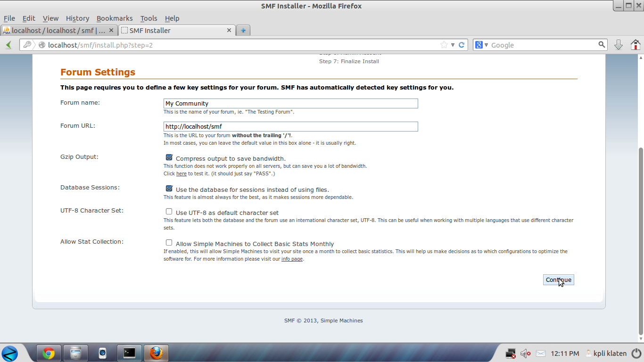Click the network status tray icon

[510, 353]
